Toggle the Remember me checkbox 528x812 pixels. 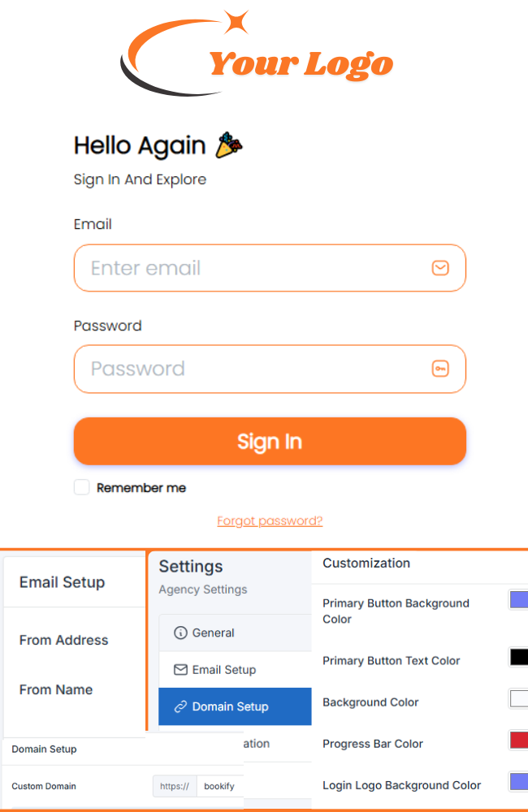[81, 487]
